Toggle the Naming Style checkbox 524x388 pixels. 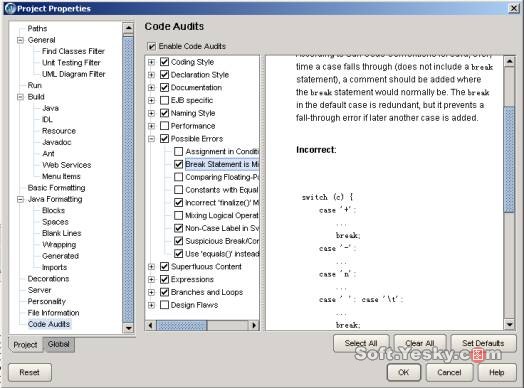164,113
